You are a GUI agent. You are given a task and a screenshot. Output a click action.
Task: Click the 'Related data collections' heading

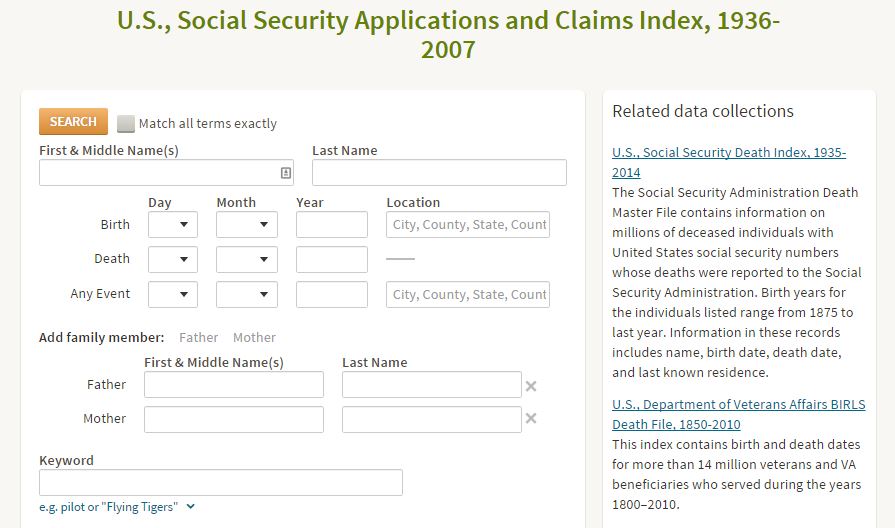tap(703, 111)
